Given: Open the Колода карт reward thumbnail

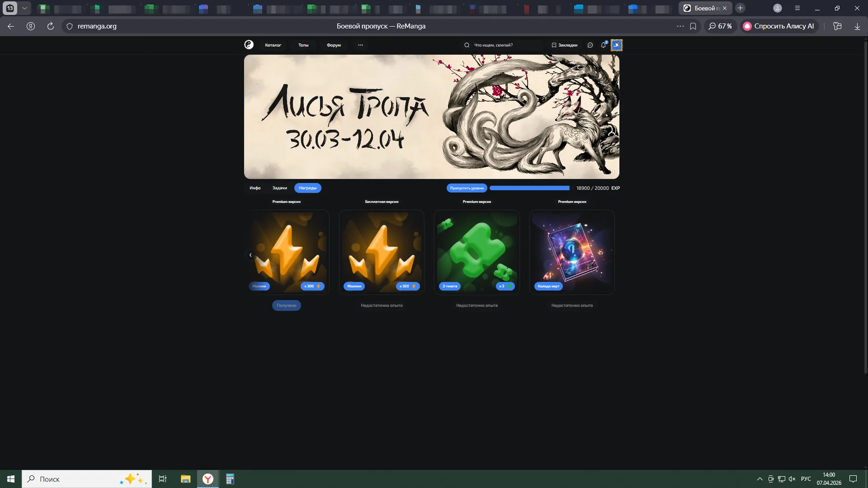Looking at the screenshot, I should click(x=572, y=252).
